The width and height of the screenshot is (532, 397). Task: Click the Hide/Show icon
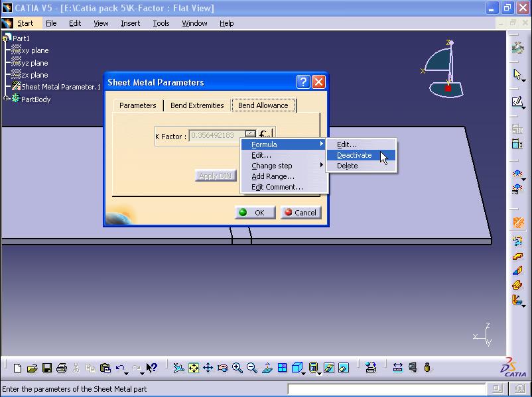pos(329,368)
